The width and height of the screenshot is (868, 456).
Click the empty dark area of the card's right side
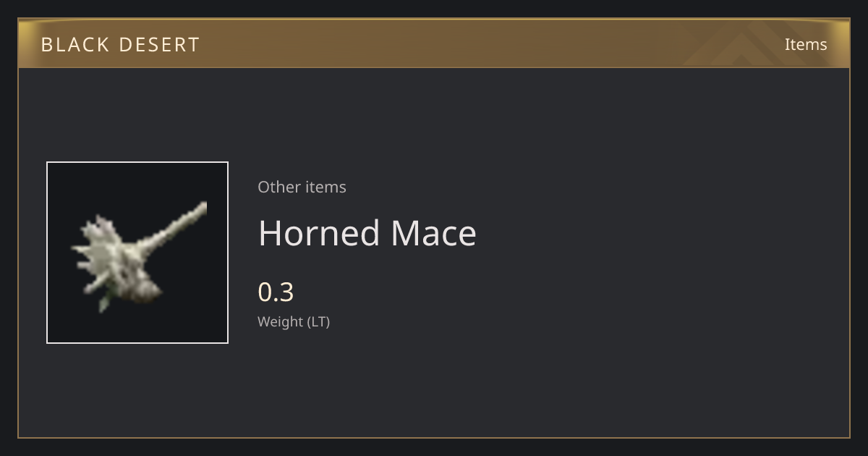(665, 253)
